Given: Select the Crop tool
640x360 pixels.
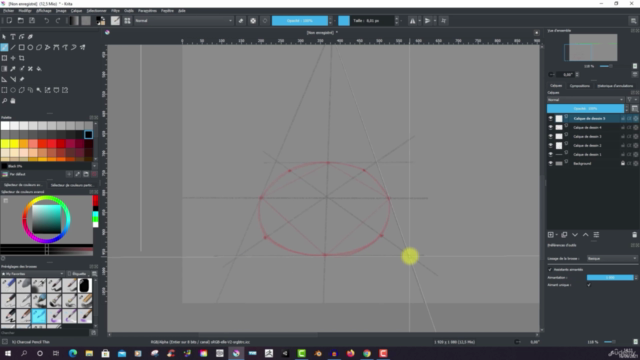Looking at the screenshot, I should 22,58.
